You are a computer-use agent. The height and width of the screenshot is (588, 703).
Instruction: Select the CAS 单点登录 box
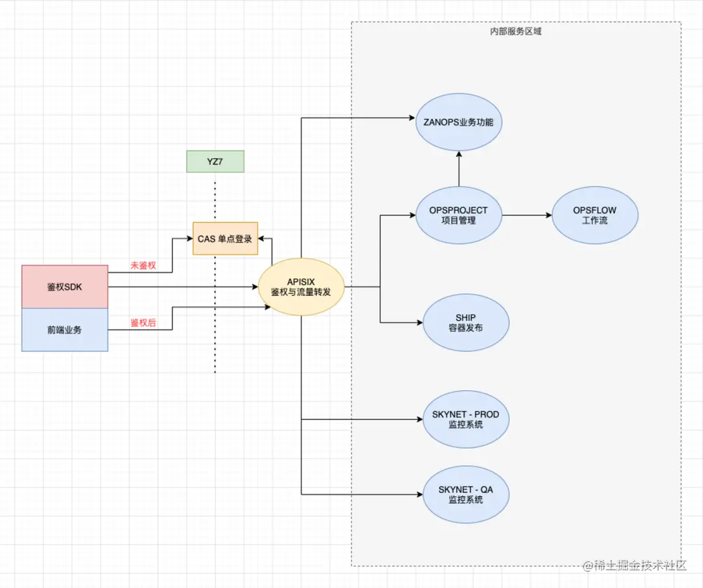tap(225, 239)
